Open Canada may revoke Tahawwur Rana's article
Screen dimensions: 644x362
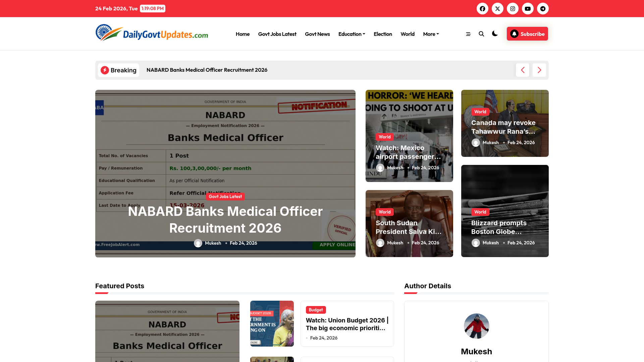coord(503,127)
